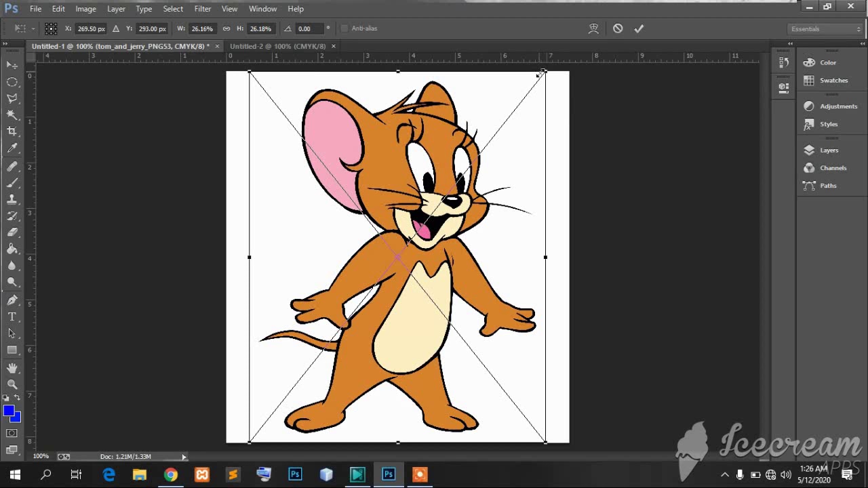Open the Color panel

coord(828,62)
